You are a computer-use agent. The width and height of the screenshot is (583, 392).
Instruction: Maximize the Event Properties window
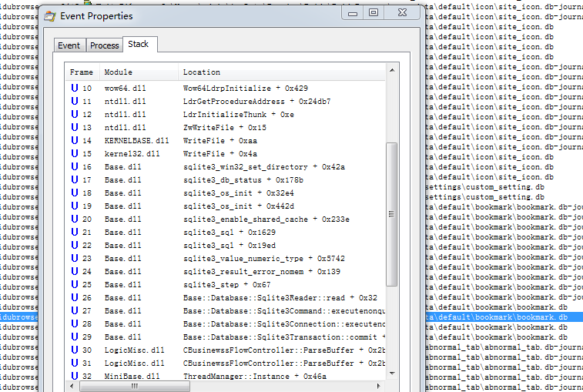(x=374, y=13)
